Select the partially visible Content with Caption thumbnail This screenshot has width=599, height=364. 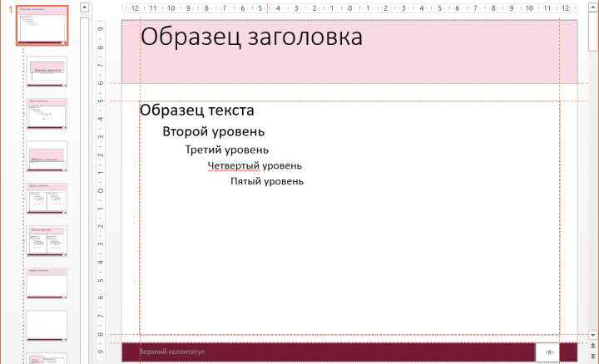coord(47,358)
